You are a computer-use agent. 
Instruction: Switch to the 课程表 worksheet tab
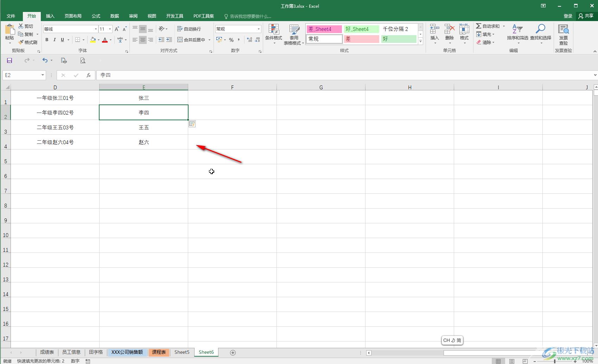[159, 352]
